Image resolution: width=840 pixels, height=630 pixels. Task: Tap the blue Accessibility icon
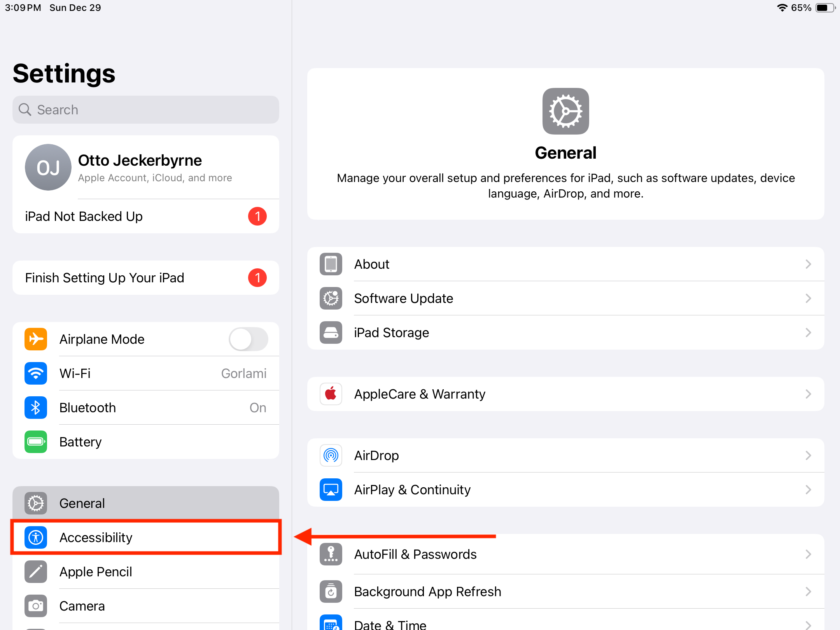coord(36,537)
